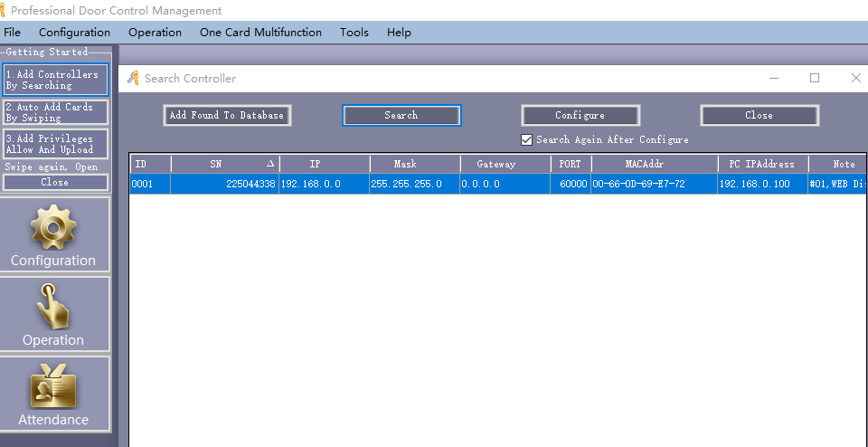Click the main window key icon in the title bar
Viewport: 868px width, 447px height.
click(3, 10)
